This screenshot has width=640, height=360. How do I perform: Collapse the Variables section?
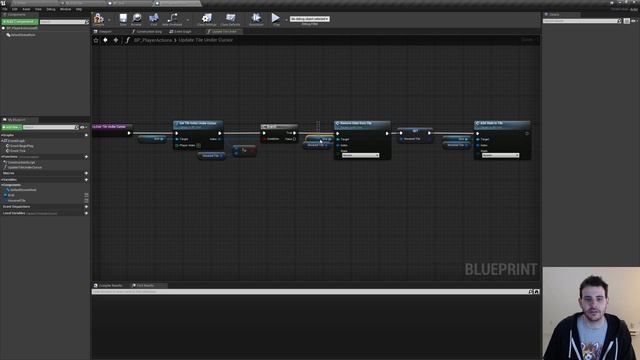click(x=2, y=180)
